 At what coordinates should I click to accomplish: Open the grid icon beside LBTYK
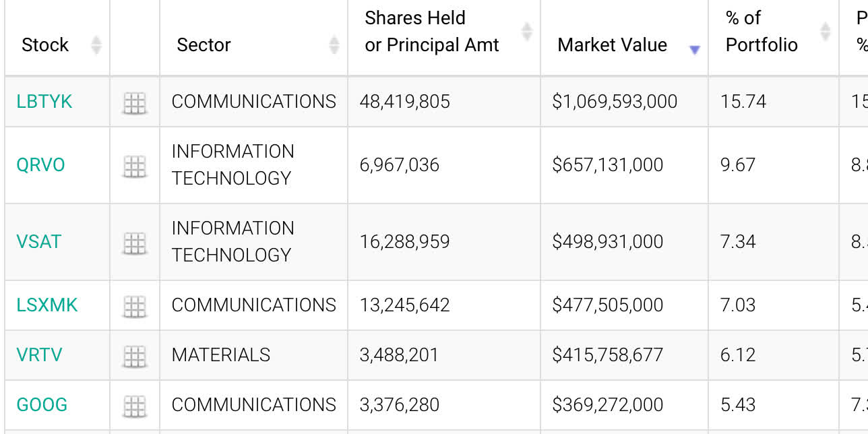point(135,102)
